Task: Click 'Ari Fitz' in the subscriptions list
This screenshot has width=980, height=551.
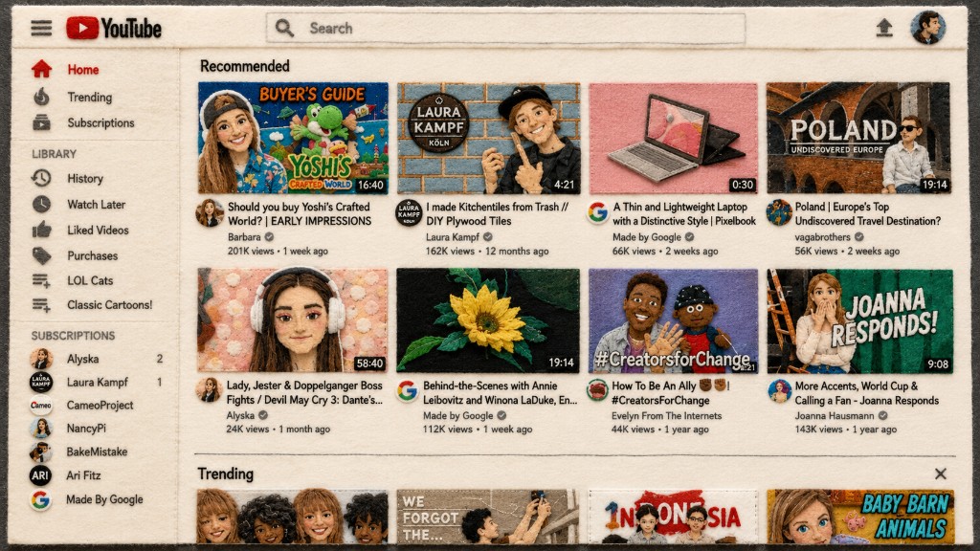Action: coord(83,475)
